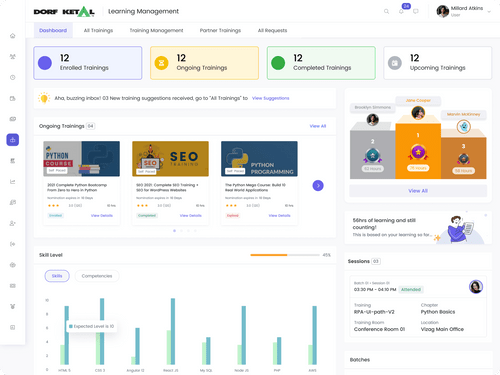Open the All Trainings tab
500x375 pixels.
pos(98,30)
